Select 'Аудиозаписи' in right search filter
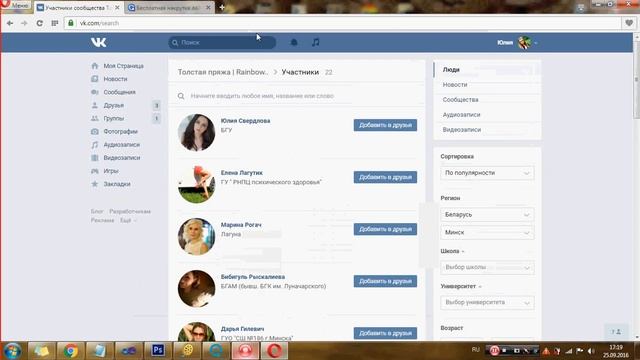Viewport: 640px width, 360px height. (x=487, y=115)
